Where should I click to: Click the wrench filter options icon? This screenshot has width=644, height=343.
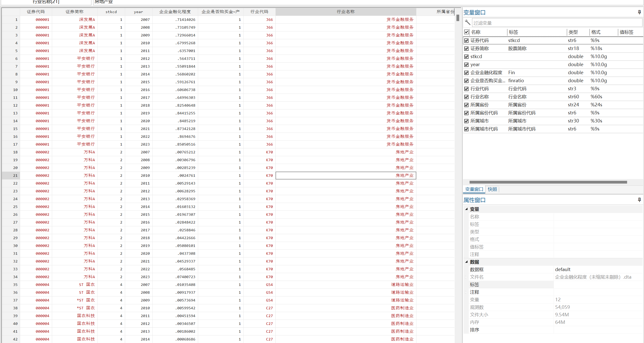pyautogui.click(x=467, y=23)
